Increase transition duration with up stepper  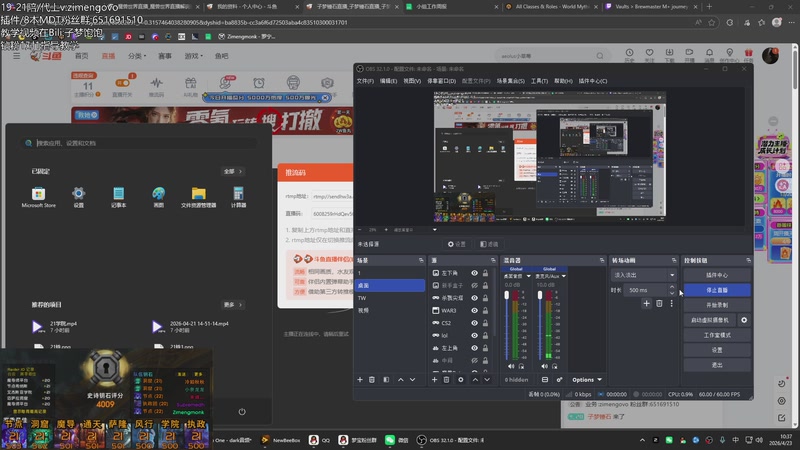[x=672, y=287]
